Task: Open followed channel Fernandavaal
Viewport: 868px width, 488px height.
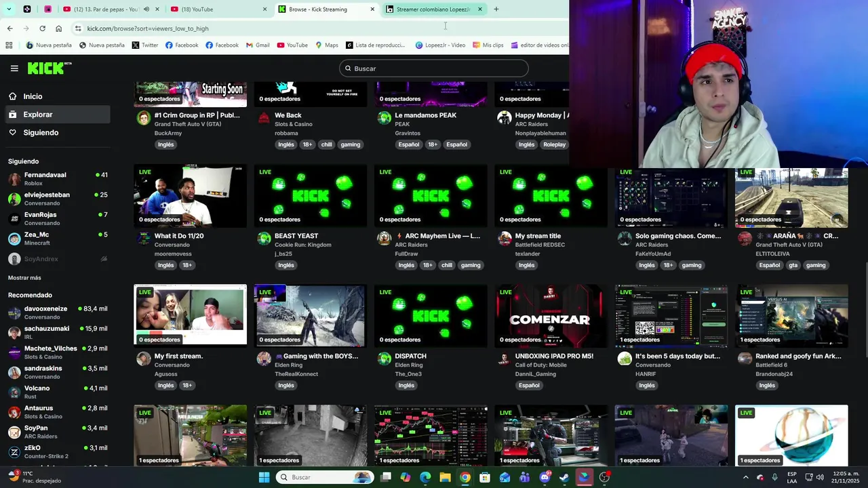Action: [x=58, y=179]
